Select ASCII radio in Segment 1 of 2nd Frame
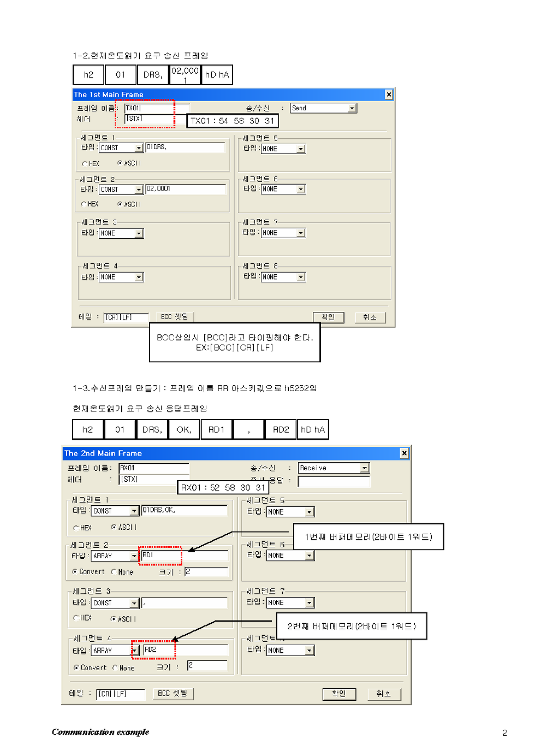 click(x=114, y=527)
